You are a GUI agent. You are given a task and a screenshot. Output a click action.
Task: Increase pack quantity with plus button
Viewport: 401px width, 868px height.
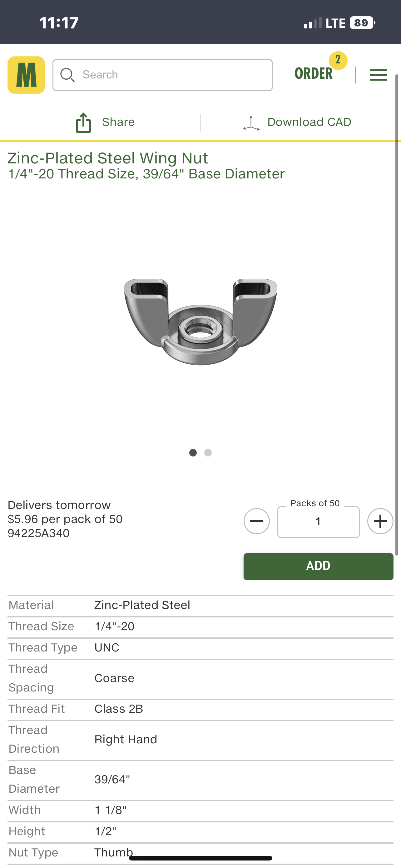pyautogui.click(x=380, y=521)
